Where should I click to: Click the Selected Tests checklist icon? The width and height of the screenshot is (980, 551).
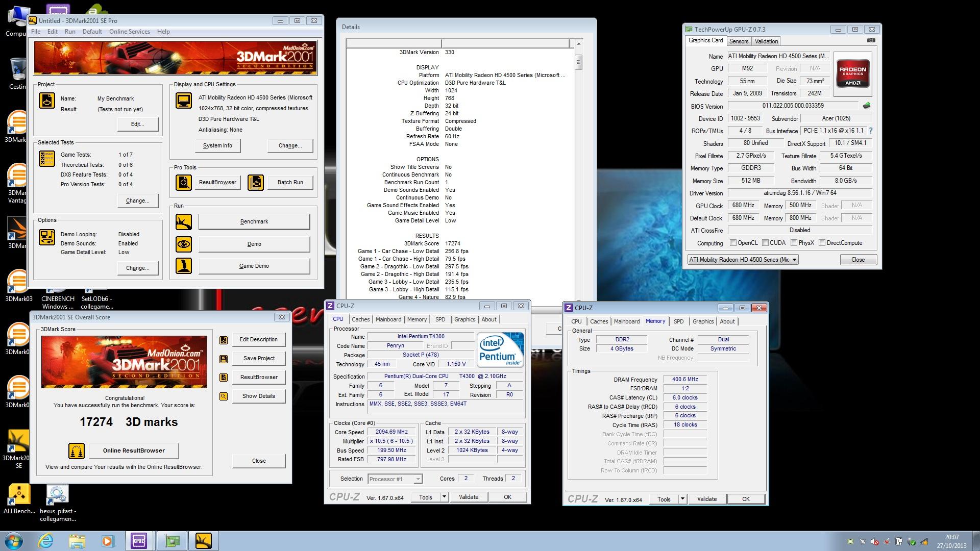47,159
